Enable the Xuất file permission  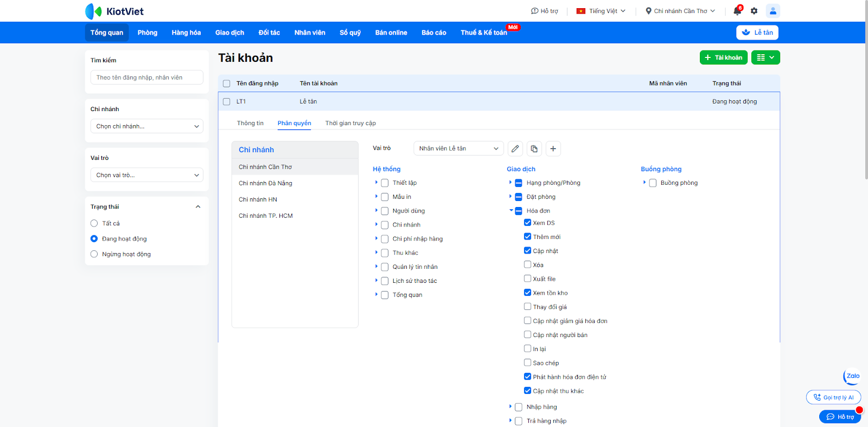527,279
